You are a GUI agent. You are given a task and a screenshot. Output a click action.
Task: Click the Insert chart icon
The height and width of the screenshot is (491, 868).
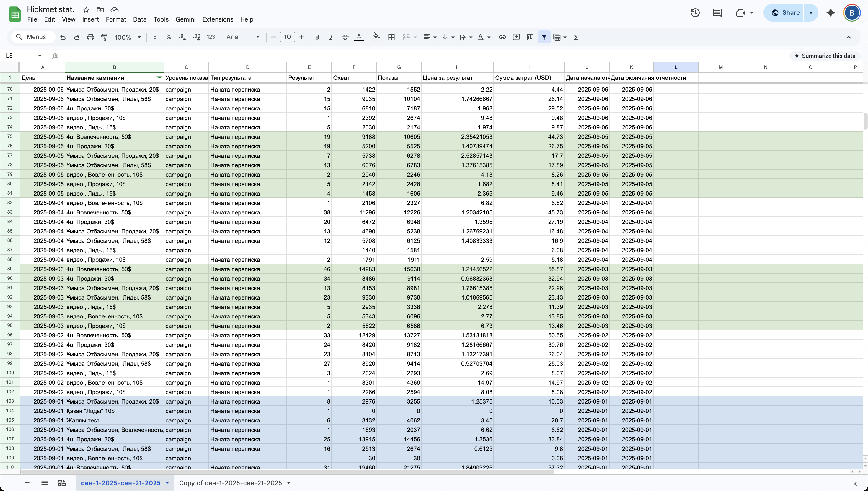pyautogui.click(x=530, y=37)
